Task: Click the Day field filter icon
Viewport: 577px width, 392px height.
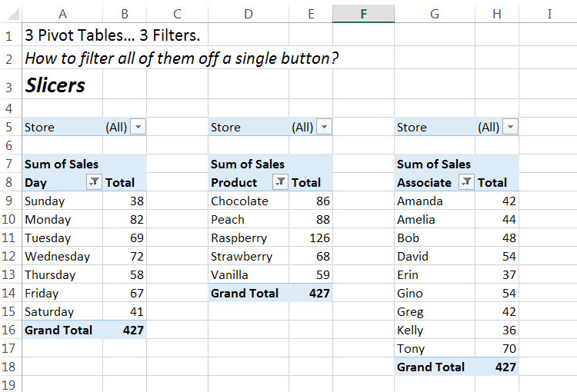Action: (x=93, y=183)
